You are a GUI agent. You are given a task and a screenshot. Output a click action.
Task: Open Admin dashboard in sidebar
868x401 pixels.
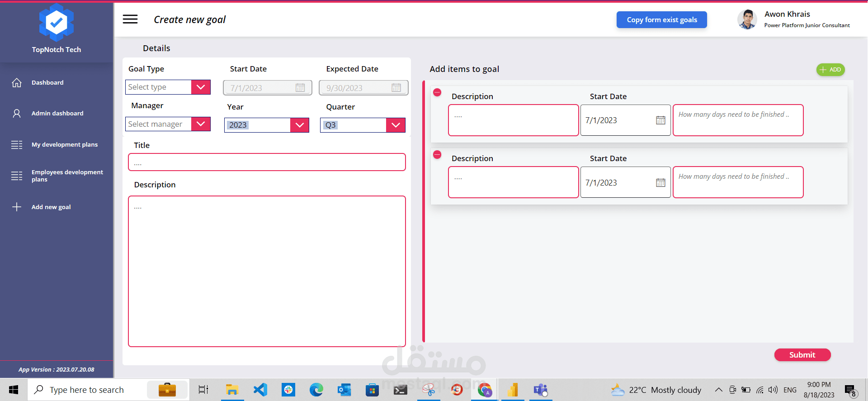pos(57,113)
